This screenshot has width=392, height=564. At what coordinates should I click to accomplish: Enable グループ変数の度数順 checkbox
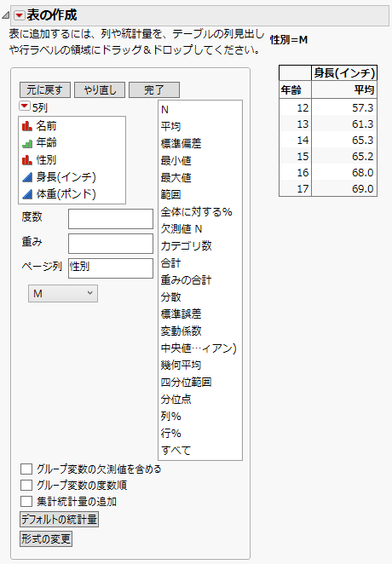[x=26, y=486]
